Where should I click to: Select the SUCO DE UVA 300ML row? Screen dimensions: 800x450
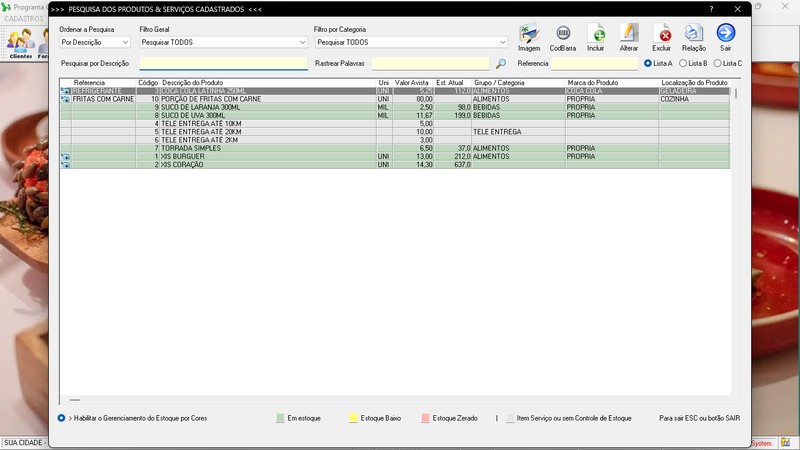pos(395,115)
